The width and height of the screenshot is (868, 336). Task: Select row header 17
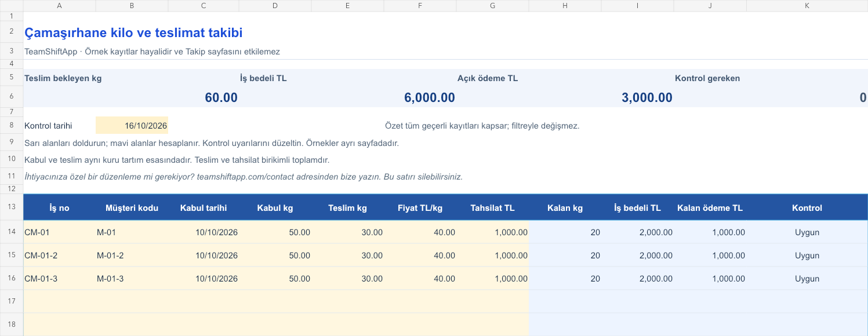click(x=12, y=301)
